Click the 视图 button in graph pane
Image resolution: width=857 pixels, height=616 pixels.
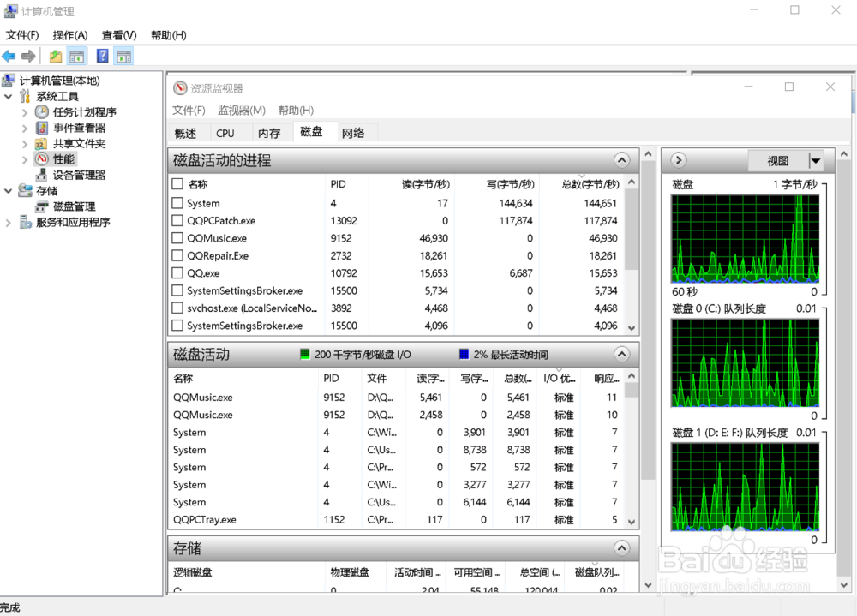[778, 161]
